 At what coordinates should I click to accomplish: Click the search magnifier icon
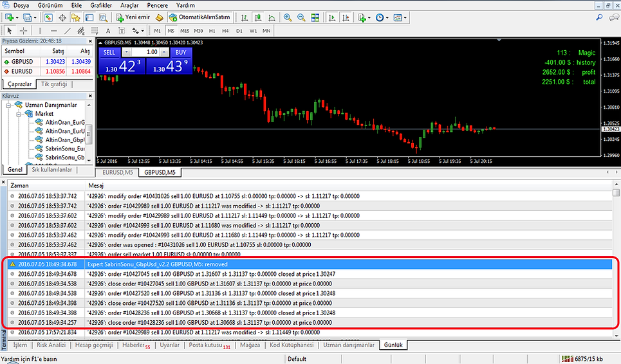point(599,17)
